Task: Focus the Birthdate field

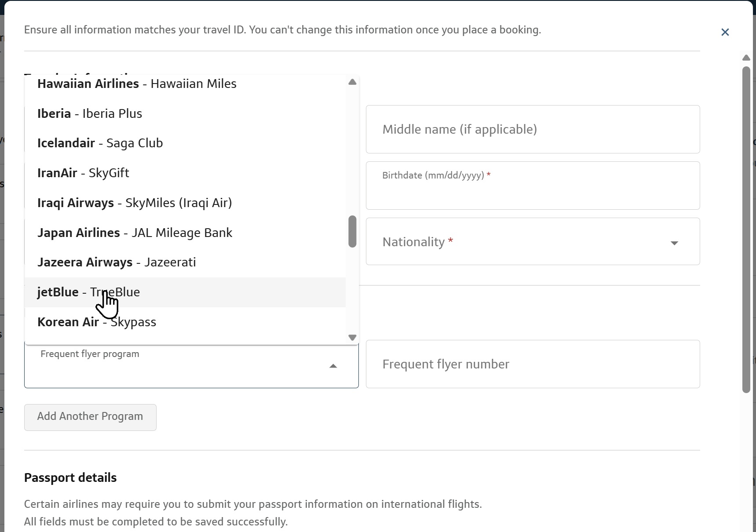Action: (x=533, y=186)
